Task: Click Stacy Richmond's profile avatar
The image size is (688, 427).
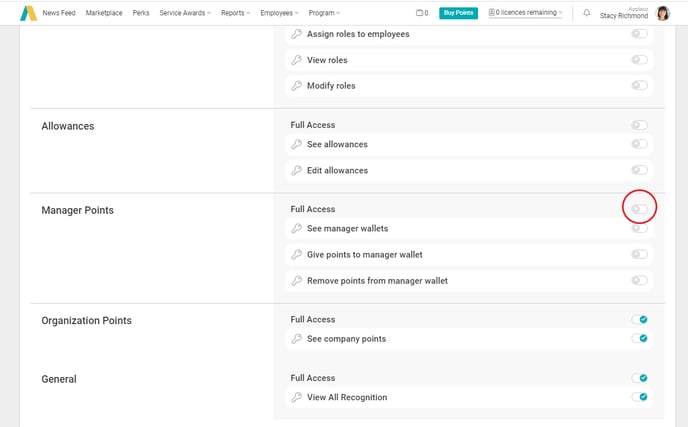Action: 662,13
